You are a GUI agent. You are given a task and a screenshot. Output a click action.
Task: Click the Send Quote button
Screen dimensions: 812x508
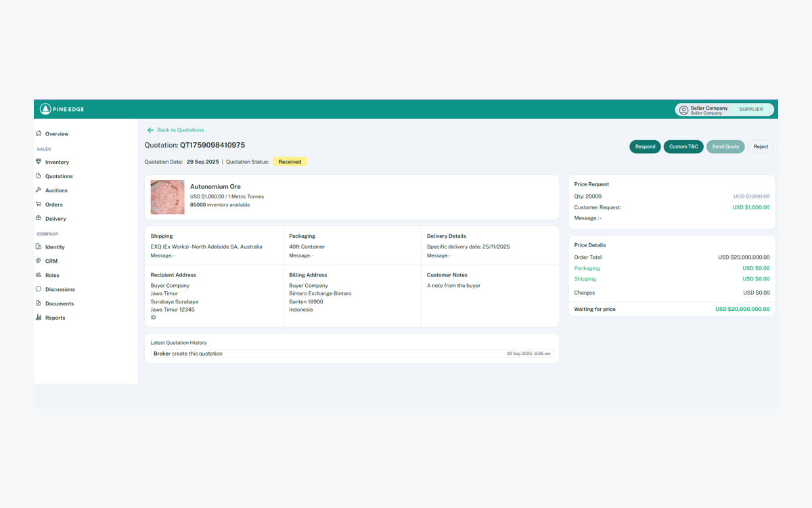coord(725,146)
